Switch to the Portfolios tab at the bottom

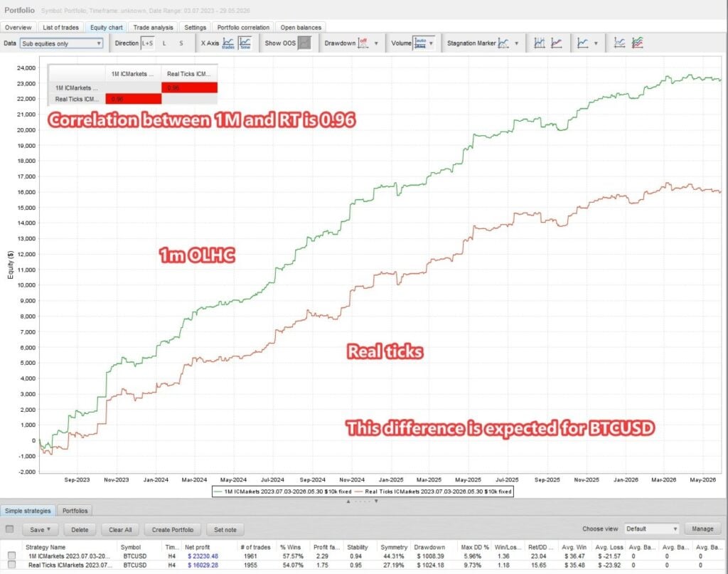point(75,511)
